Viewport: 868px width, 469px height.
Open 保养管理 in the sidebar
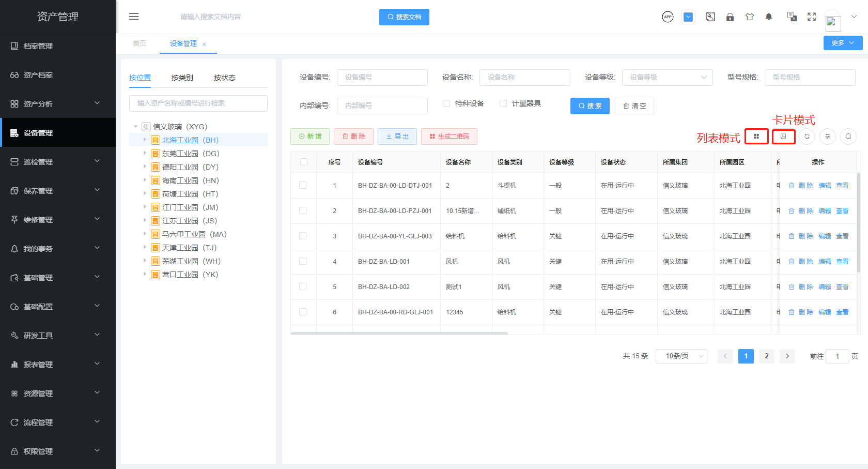click(58, 191)
